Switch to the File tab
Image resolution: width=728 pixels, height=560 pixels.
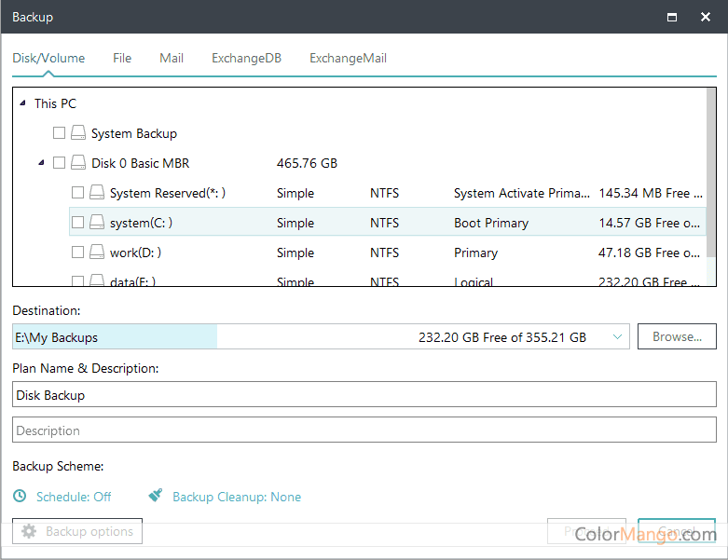[x=122, y=58]
